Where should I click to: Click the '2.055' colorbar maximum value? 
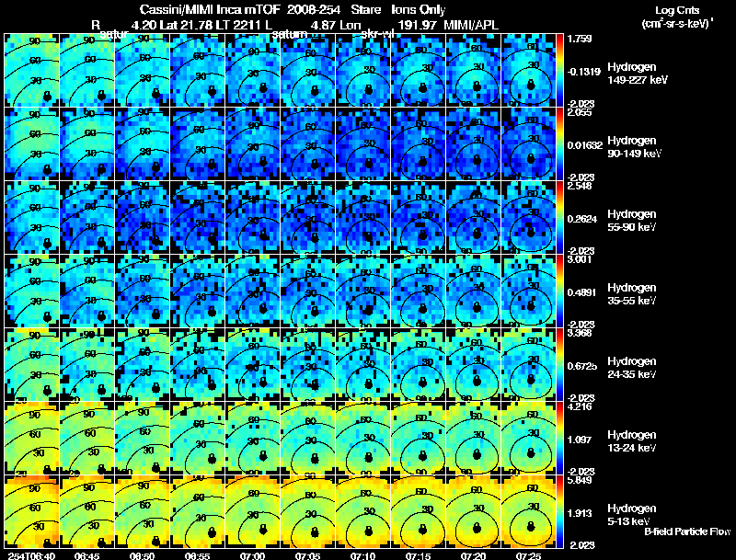point(580,112)
